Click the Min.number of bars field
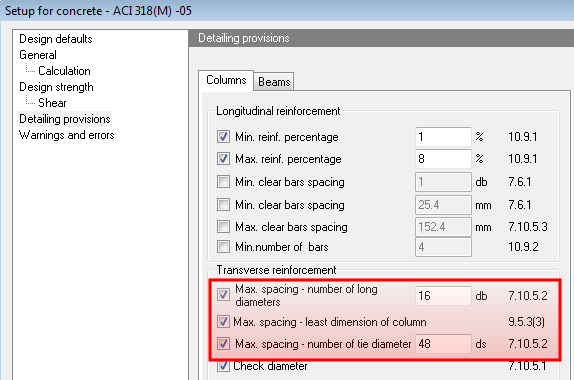Viewport: 574px width, 380px height. tap(443, 247)
